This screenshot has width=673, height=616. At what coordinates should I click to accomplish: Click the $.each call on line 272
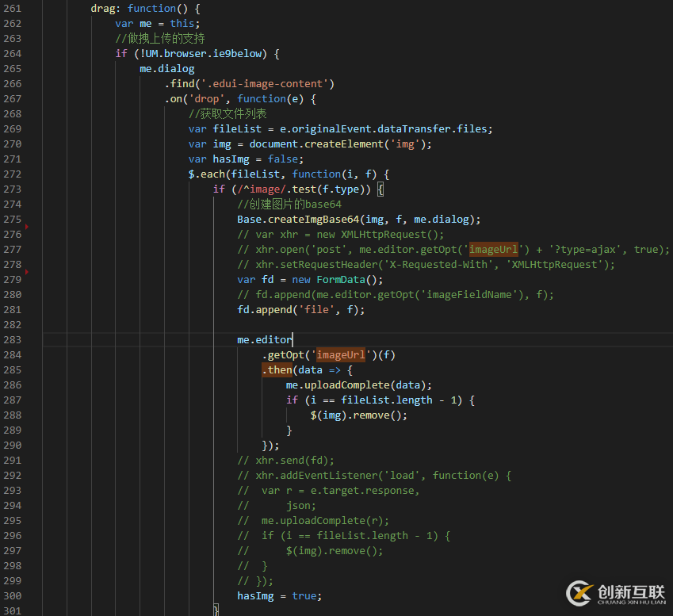289,174
